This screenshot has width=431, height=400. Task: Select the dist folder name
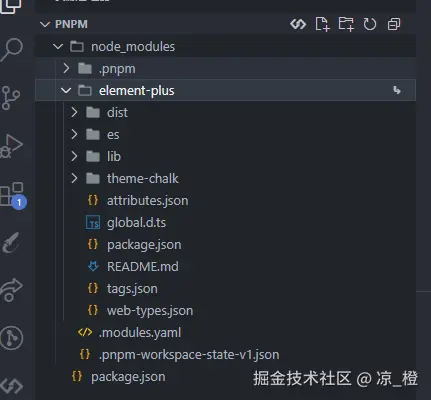point(117,113)
